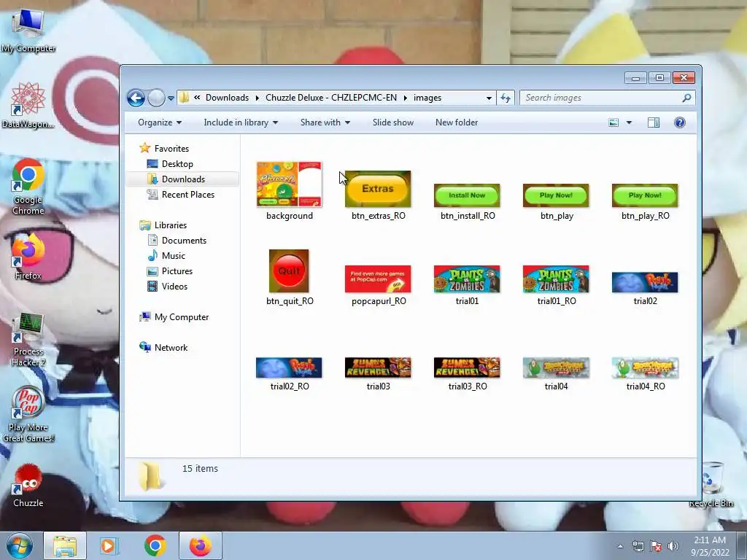
Task: Toggle the preview pane
Action: click(654, 122)
